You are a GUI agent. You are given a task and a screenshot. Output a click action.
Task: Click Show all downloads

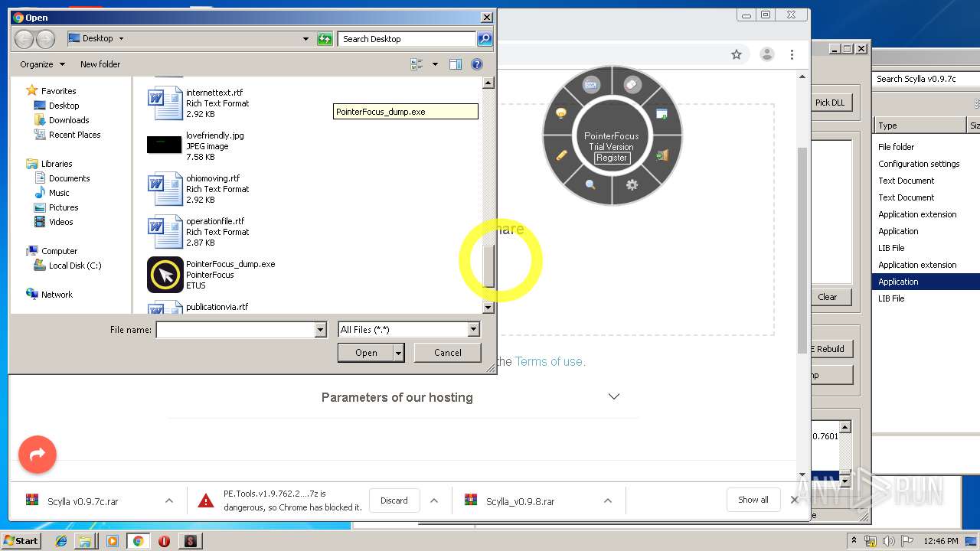[x=753, y=500]
